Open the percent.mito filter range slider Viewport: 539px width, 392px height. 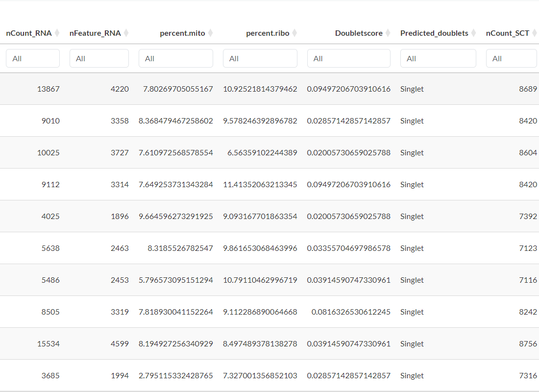point(175,58)
